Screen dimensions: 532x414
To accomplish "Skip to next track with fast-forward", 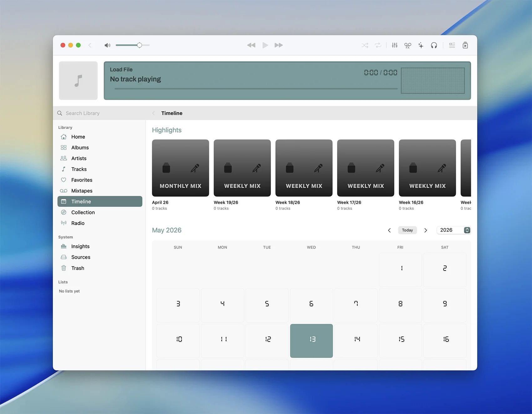I will point(279,45).
